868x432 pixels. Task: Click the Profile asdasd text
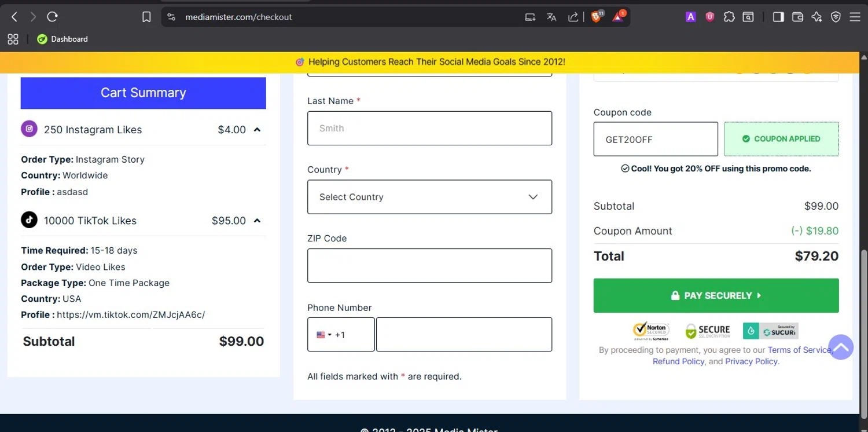(54, 192)
